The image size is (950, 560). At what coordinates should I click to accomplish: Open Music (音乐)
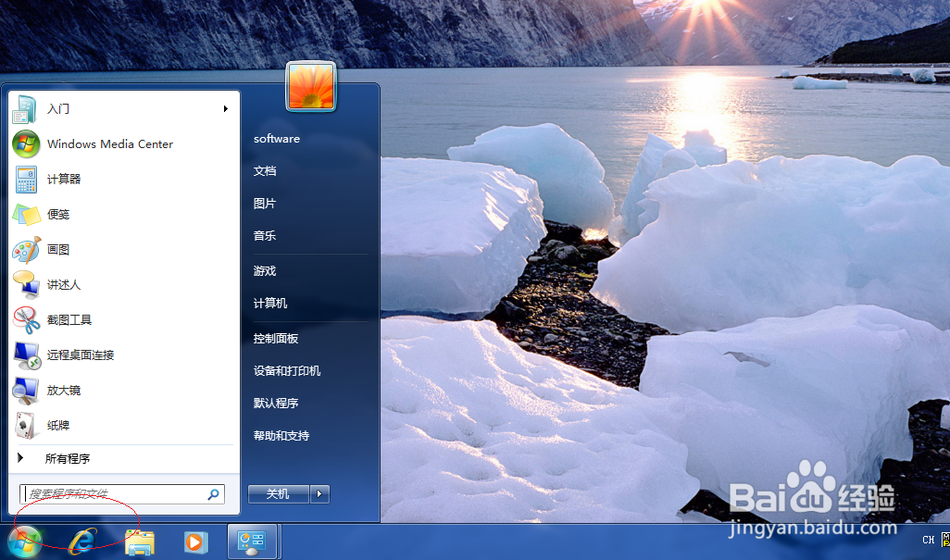[265, 235]
